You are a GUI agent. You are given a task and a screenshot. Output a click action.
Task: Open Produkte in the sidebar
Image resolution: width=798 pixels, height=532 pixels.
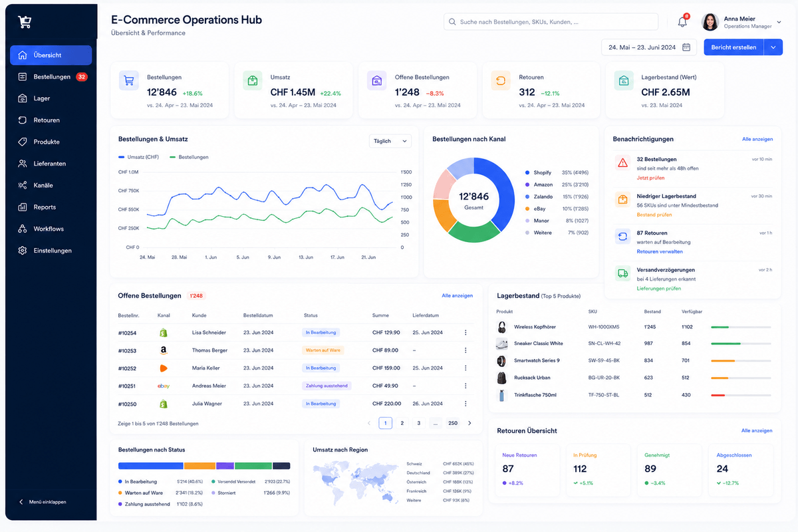pyautogui.click(x=51, y=142)
